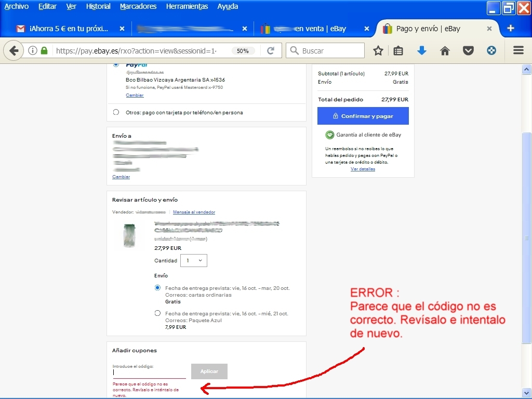Click 'Cambiar' under the PayPal method
Viewport: 532px width, 399px height.
(135, 96)
